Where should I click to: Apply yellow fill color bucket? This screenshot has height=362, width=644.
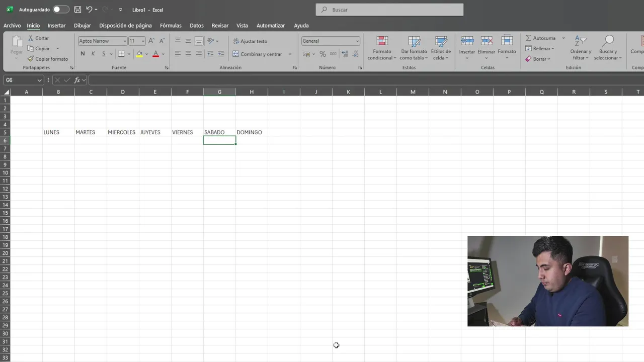(x=139, y=54)
